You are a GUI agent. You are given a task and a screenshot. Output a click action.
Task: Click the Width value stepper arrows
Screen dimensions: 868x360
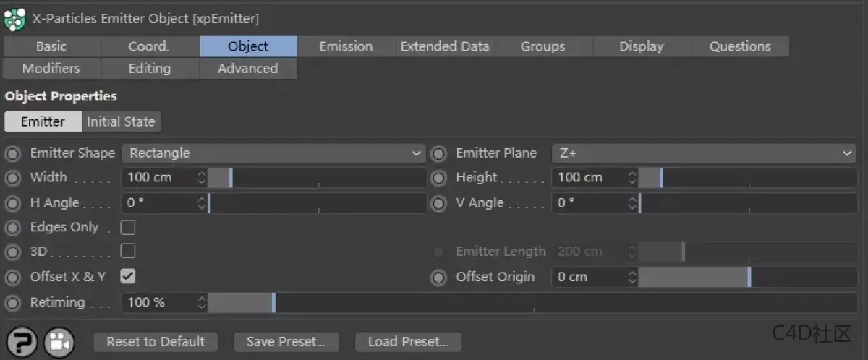[201, 178]
